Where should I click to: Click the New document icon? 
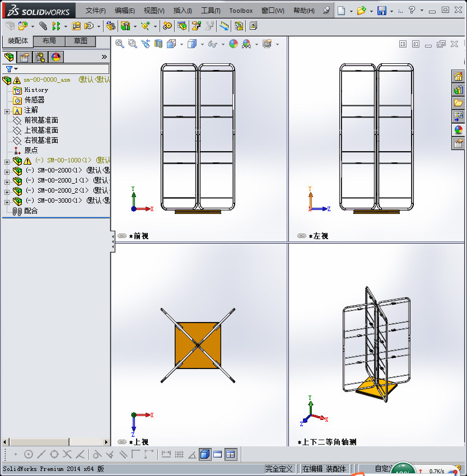[x=342, y=11]
